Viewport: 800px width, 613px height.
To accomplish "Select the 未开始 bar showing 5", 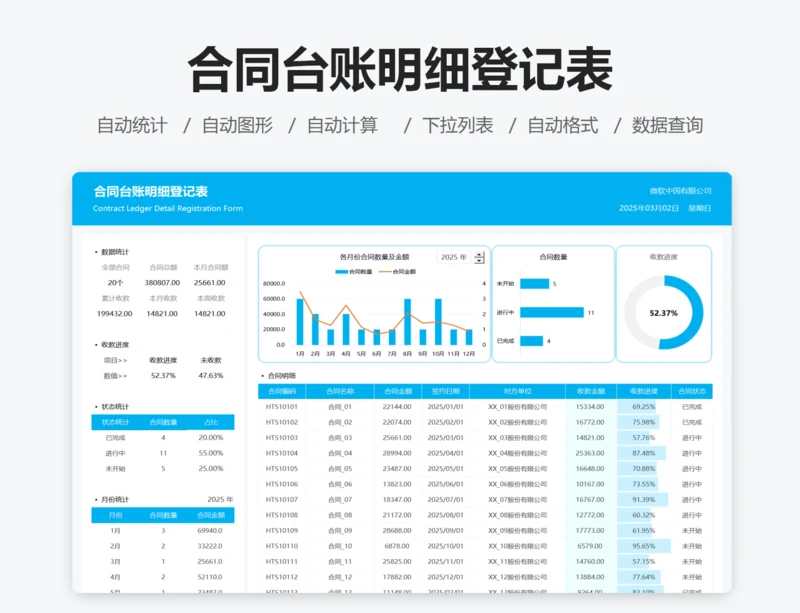I will [535, 283].
